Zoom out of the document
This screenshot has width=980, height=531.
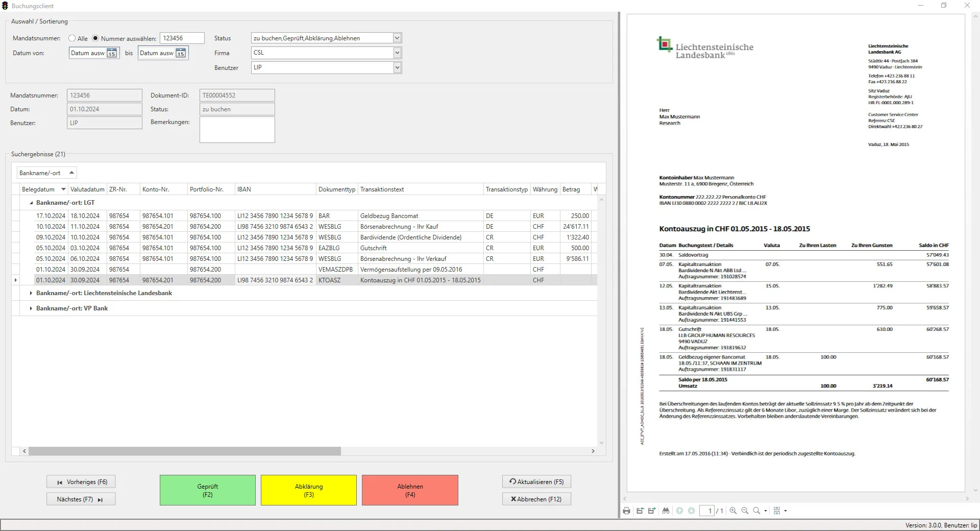click(x=745, y=511)
